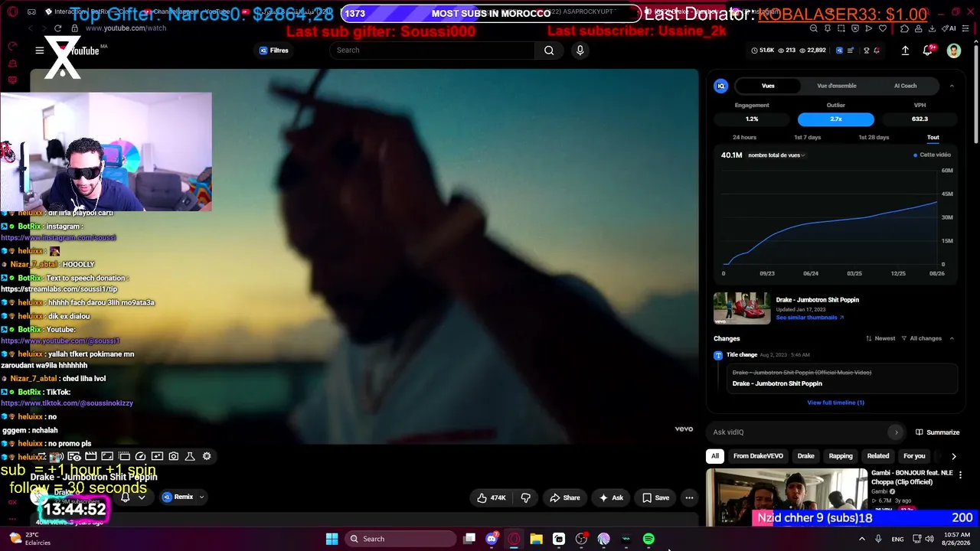Screen dimensions: 980x551
Task: Open See similar thumbnails link
Action: tap(810, 318)
